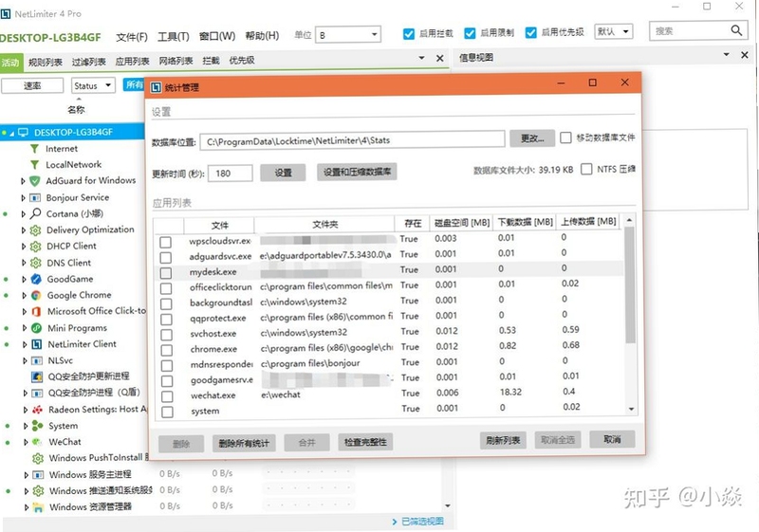759x532 pixels.
Task: Open the 单位 unit dropdown
Action: click(x=347, y=35)
